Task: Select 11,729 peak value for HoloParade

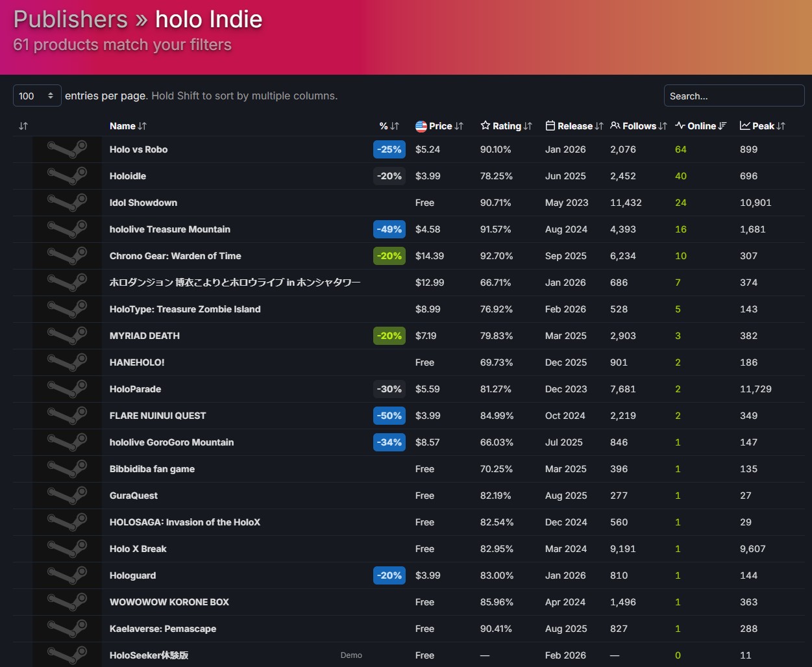Action: (756, 389)
